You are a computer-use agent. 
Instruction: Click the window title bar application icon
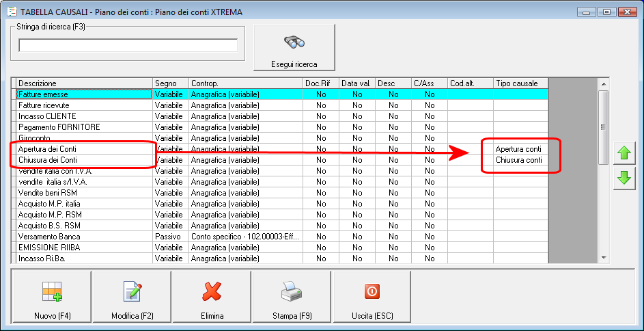(12, 12)
